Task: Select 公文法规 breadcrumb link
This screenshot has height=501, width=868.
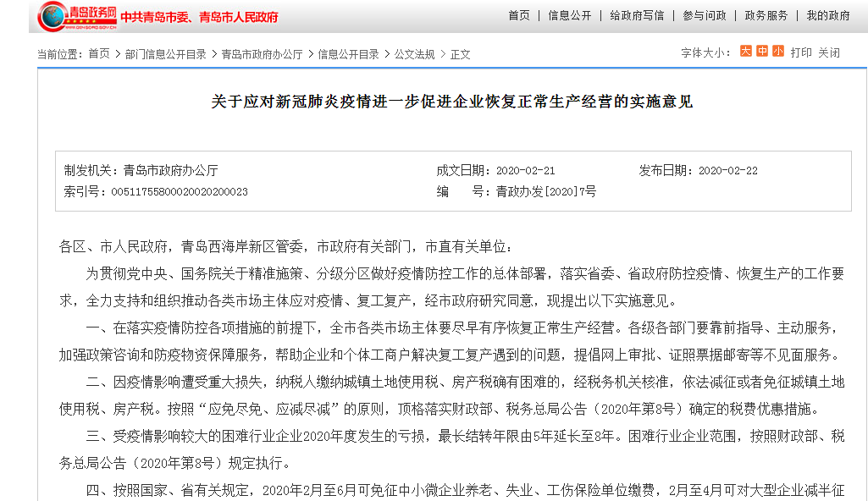Action: [414, 54]
